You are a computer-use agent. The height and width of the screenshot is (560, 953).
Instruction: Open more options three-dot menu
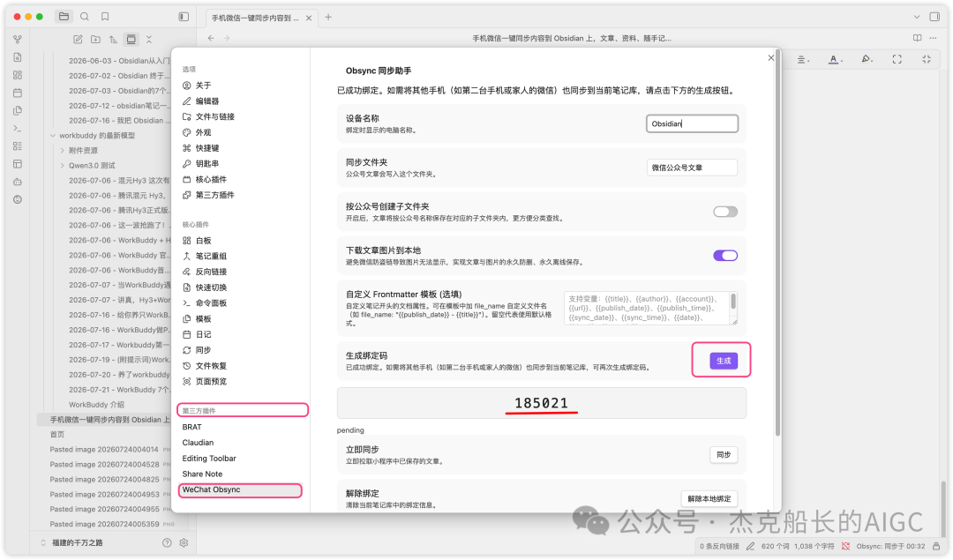click(x=933, y=38)
